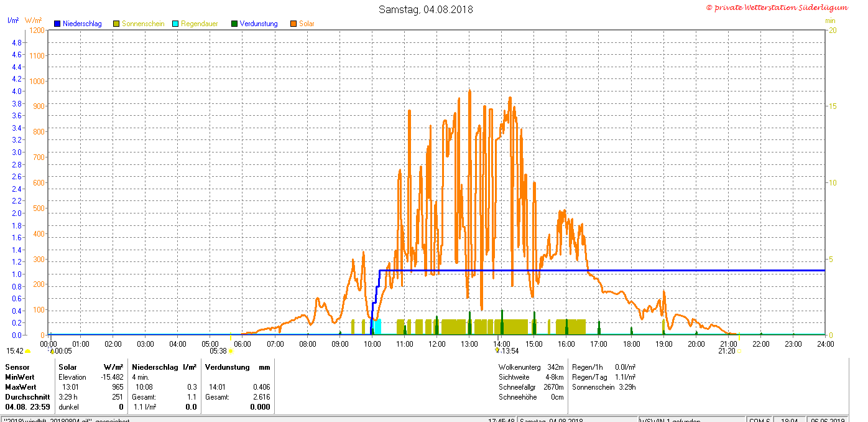This screenshot has height=422, width=868.
Task: Select the Verdunstung legend label
Action: 259,24
